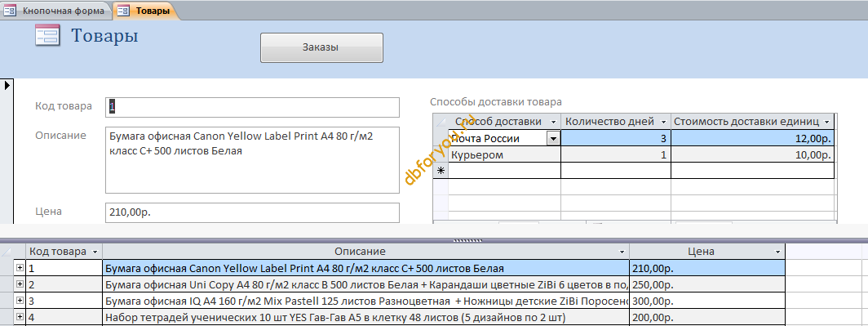
Task: Select the Бумага офисная Uni Copy description cell
Action: (366, 285)
